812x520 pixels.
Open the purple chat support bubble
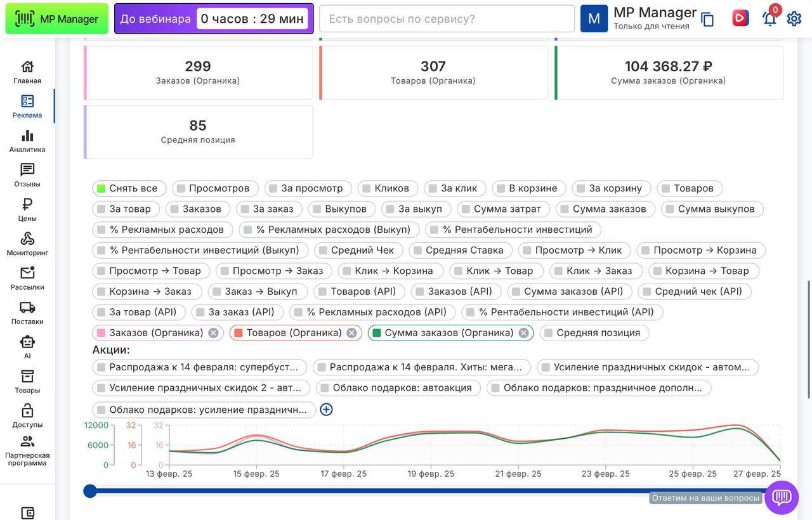click(781, 497)
